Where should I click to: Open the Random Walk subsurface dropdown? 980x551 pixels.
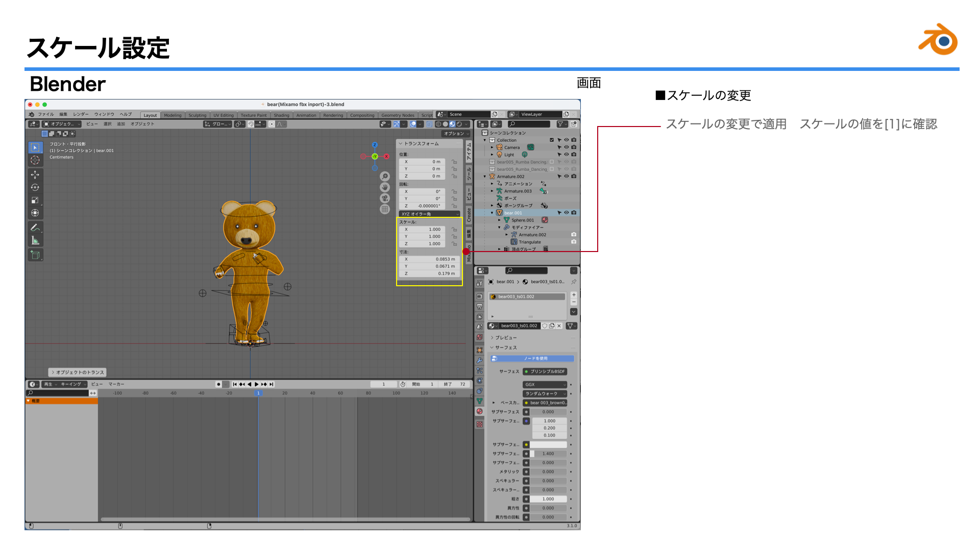[545, 394]
